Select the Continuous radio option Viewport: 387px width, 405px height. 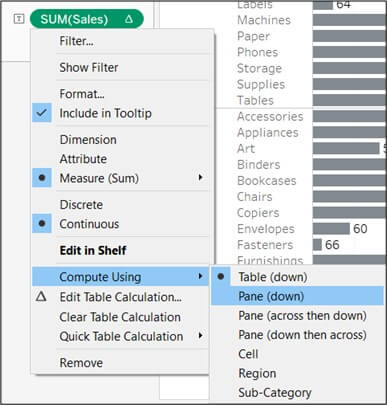pyautogui.click(x=42, y=223)
